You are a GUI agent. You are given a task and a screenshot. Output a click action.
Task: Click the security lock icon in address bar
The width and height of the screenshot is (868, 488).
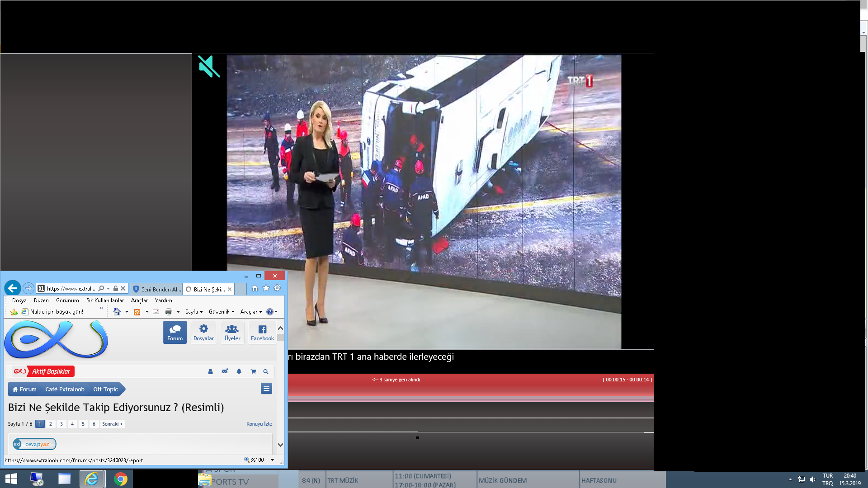116,288
